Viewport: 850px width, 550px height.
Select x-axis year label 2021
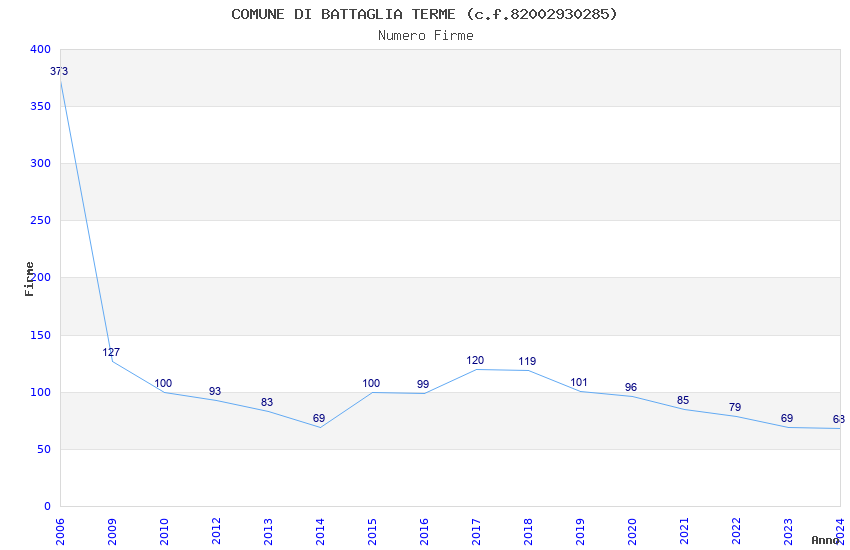tap(685, 531)
